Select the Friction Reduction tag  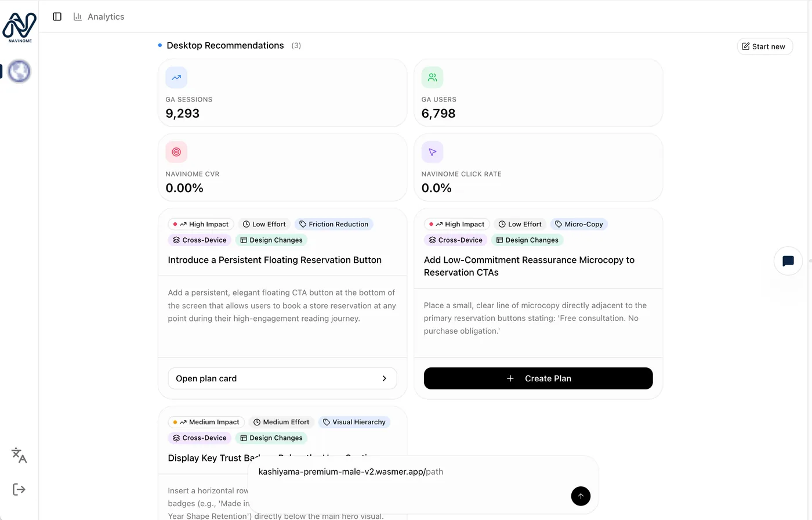(x=333, y=224)
